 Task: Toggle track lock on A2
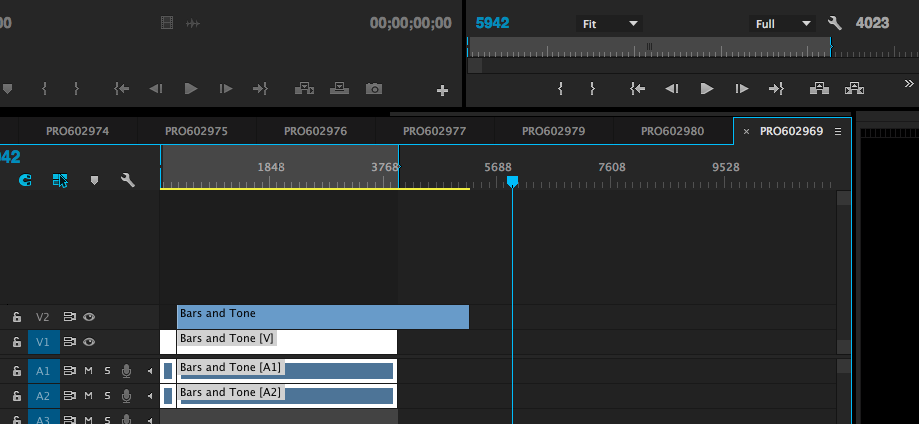(17, 396)
